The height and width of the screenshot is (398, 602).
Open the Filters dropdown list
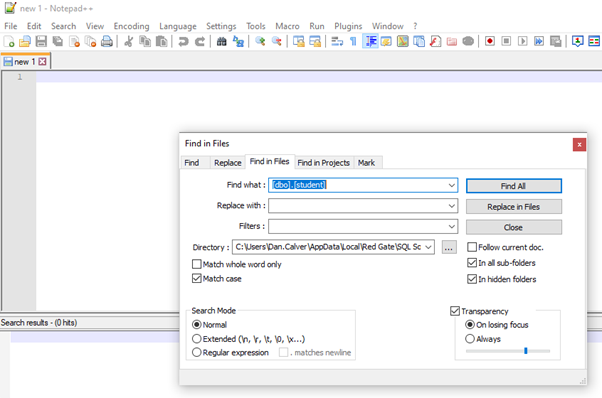click(452, 226)
